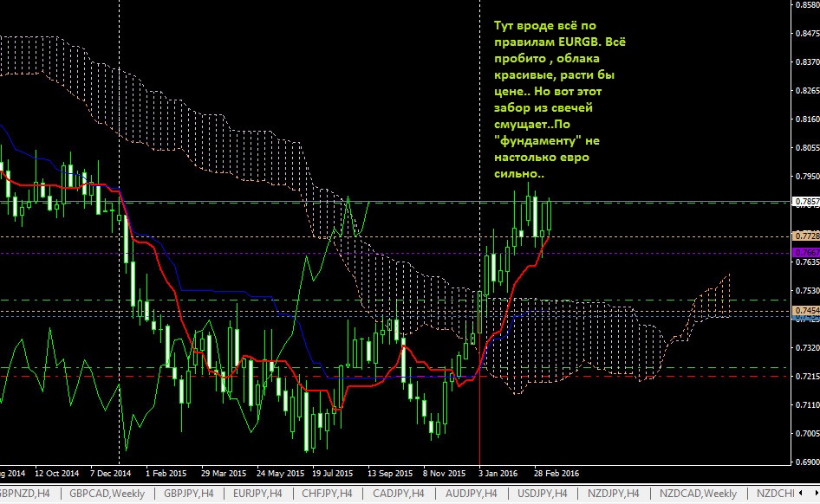Click the 7 Dec 2014 date label
Image resolution: width=820 pixels, height=504 pixels.
pos(110,473)
